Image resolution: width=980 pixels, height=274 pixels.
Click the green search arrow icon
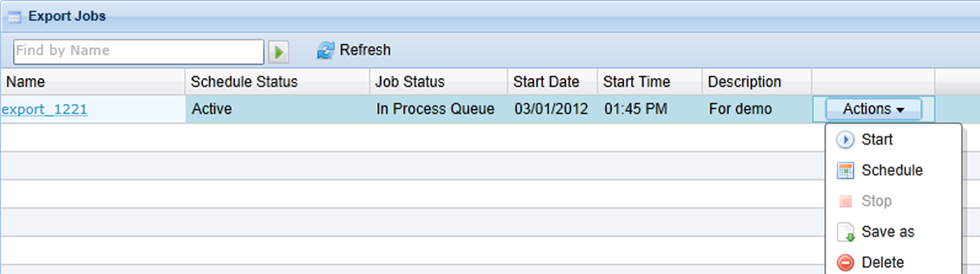[x=279, y=51]
